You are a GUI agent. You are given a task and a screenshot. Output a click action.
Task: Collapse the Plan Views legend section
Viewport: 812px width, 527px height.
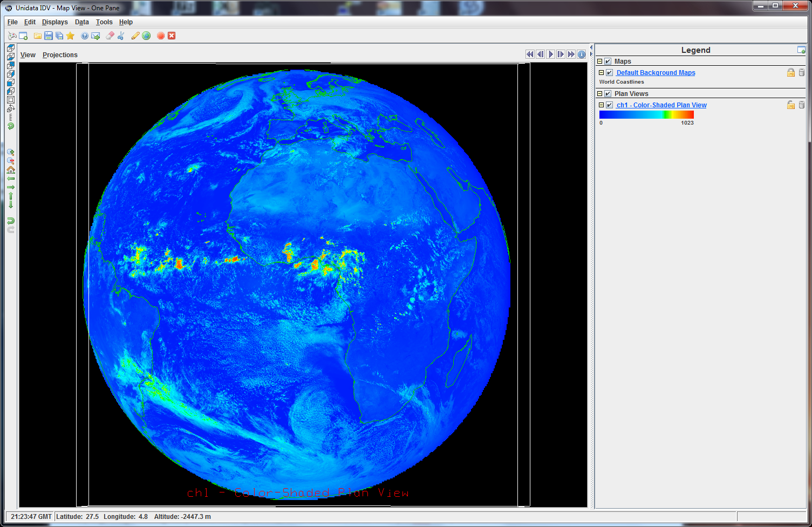coord(599,94)
